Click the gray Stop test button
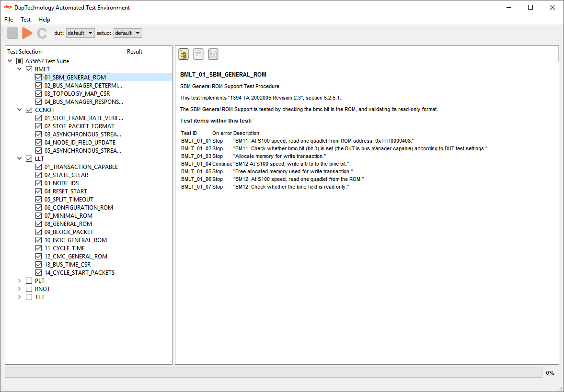Screen dimensions: 564x392 point(12,33)
